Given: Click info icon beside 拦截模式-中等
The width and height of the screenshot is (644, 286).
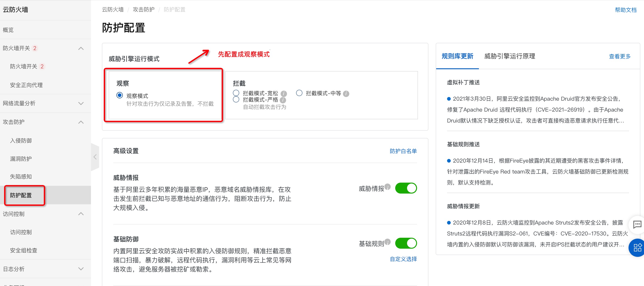Looking at the screenshot, I should tap(346, 94).
